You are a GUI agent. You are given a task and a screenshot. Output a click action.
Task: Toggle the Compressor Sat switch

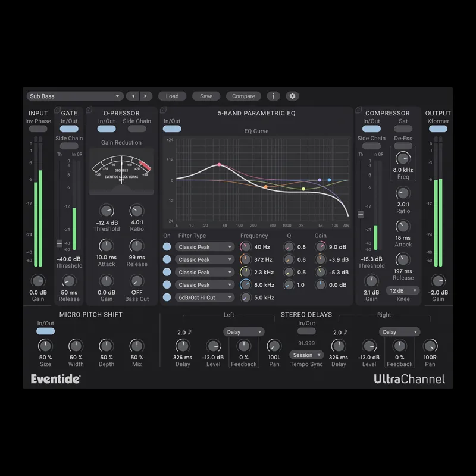click(x=403, y=129)
